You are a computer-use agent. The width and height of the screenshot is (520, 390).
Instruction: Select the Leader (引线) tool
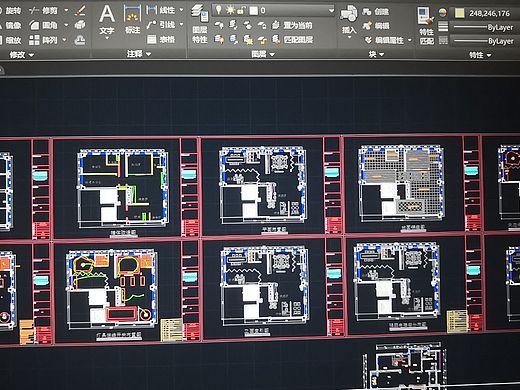click(161, 25)
